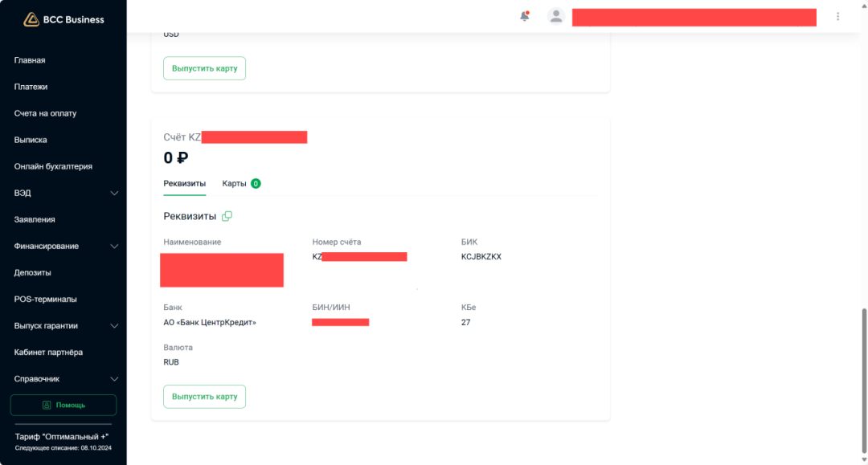The height and width of the screenshot is (465, 868).
Task: Click the BCC Business logo
Action: 63,19
